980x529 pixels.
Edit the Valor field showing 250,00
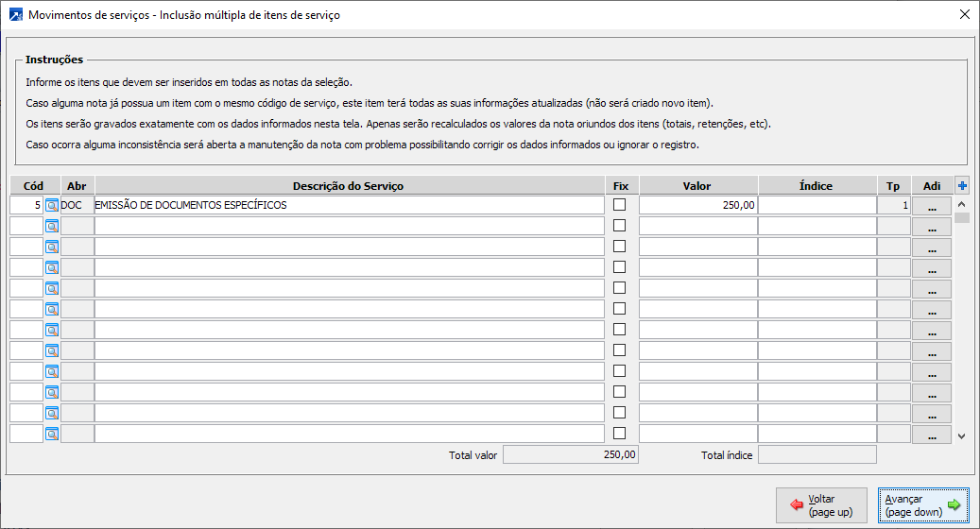click(x=697, y=205)
